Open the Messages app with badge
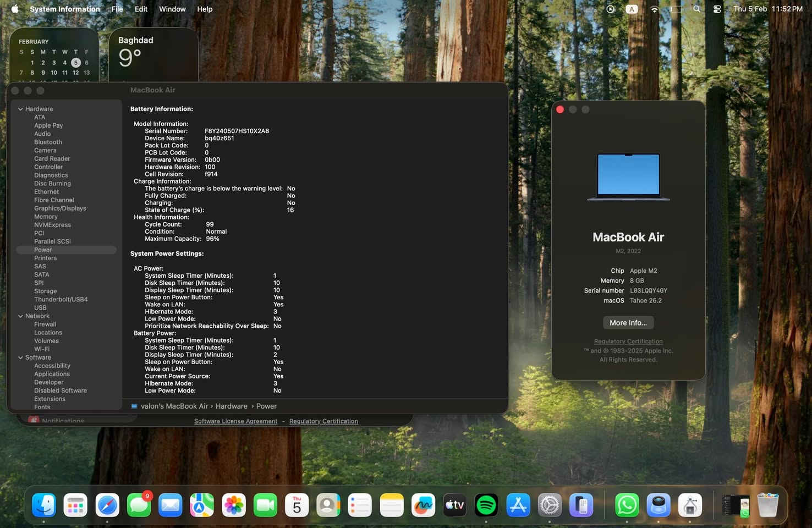This screenshot has width=812, height=528. coord(139,505)
